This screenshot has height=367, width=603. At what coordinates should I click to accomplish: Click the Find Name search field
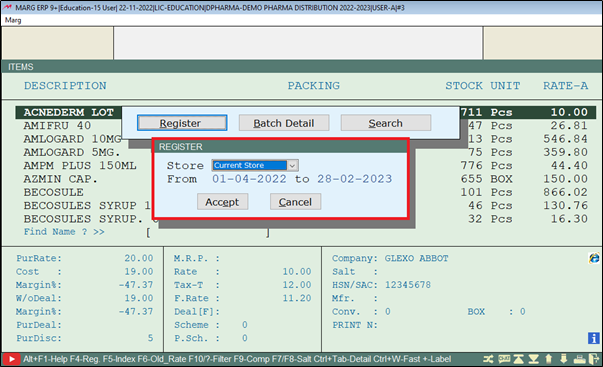pos(208,232)
